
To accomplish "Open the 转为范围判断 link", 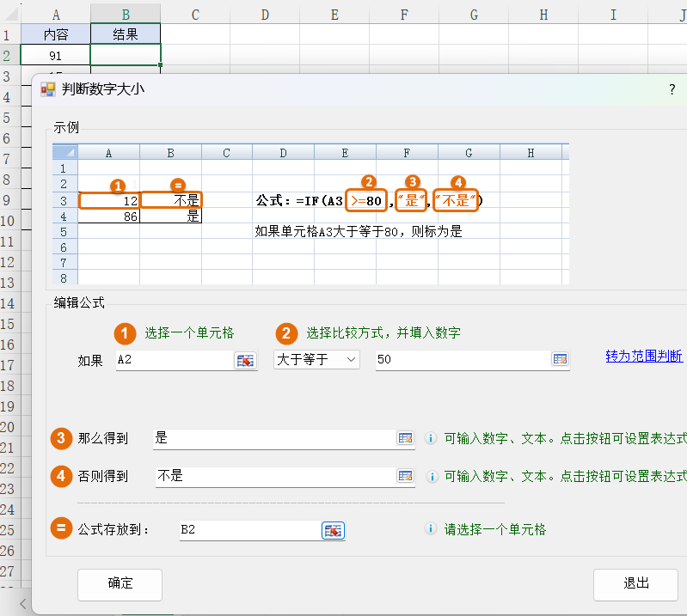I will 644,357.
